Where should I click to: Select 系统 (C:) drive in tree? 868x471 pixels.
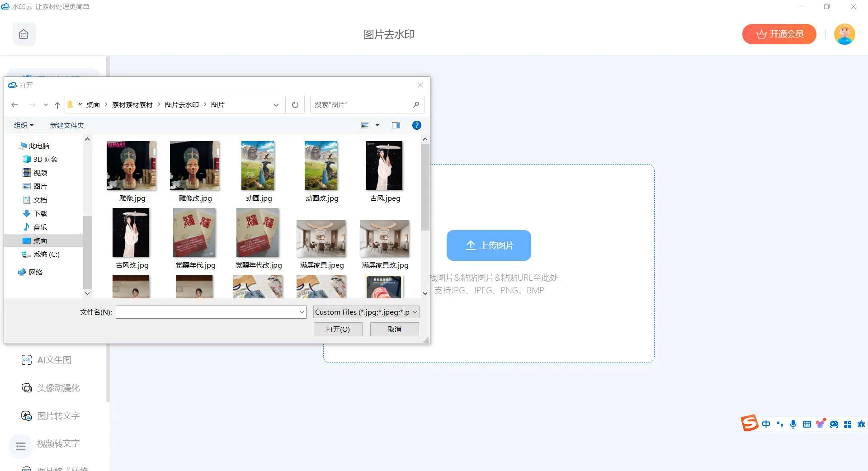tap(41, 254)
